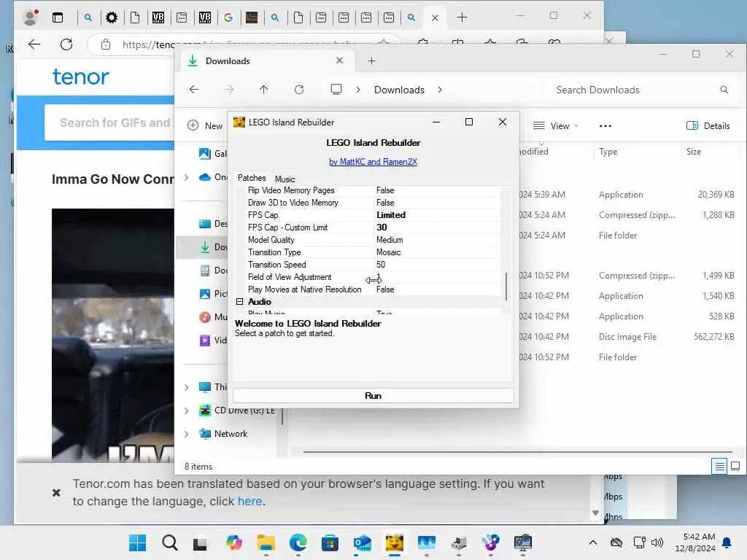Image resolution: width=747 pixels, height=560 pixels.
Task: Click the Downloads breadcrumb segment
Action: [x=399, y=90]
